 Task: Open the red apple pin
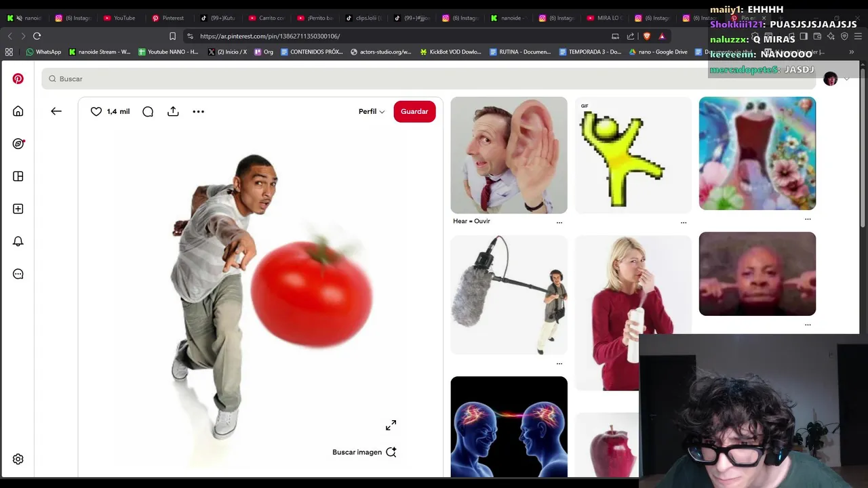607,445
